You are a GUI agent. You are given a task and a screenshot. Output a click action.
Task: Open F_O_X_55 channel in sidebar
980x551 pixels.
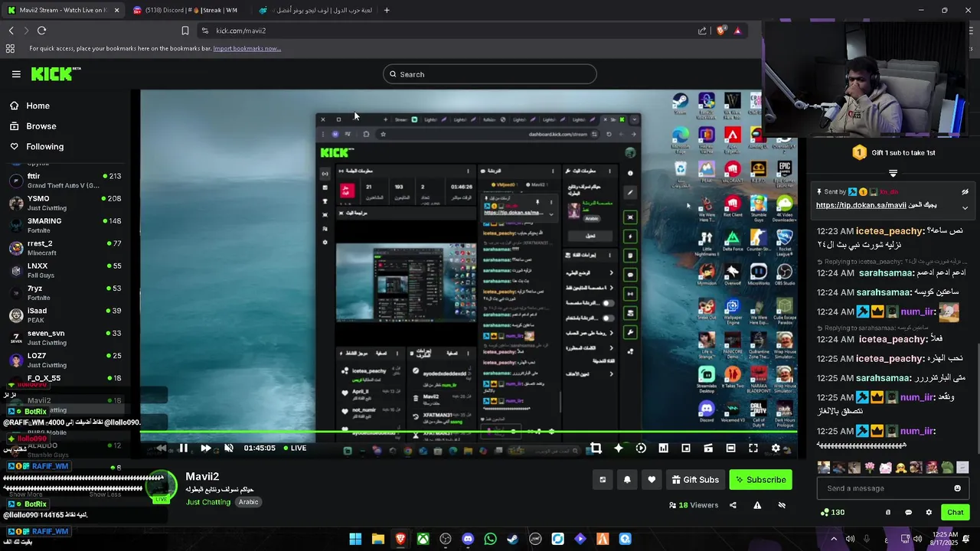[x=65, y=378]
